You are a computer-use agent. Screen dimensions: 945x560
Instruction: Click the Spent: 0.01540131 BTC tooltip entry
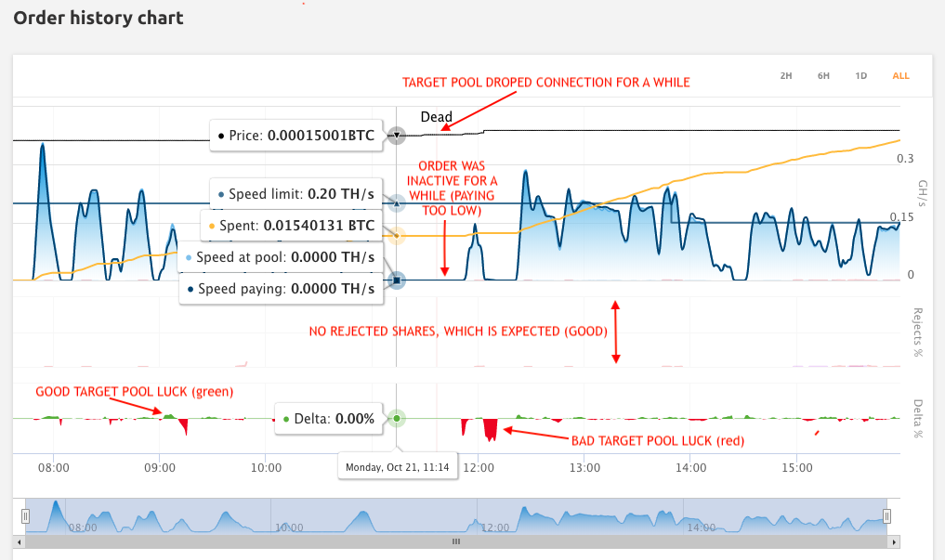click(291, 225)
